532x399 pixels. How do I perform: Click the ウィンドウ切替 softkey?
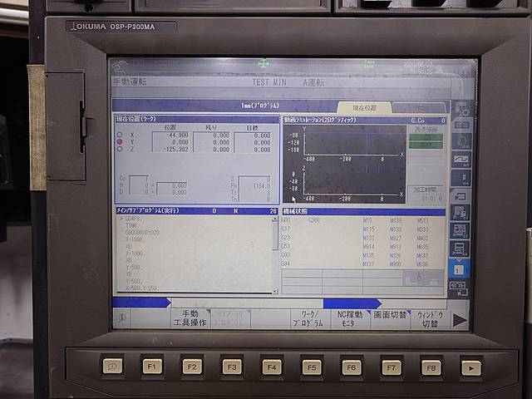click(431, 318)
